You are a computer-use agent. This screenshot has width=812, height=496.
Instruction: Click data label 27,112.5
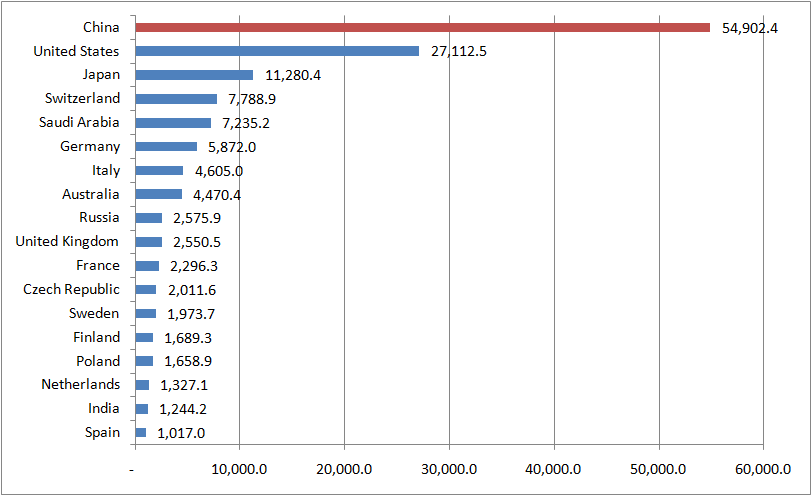pos(459,52)
